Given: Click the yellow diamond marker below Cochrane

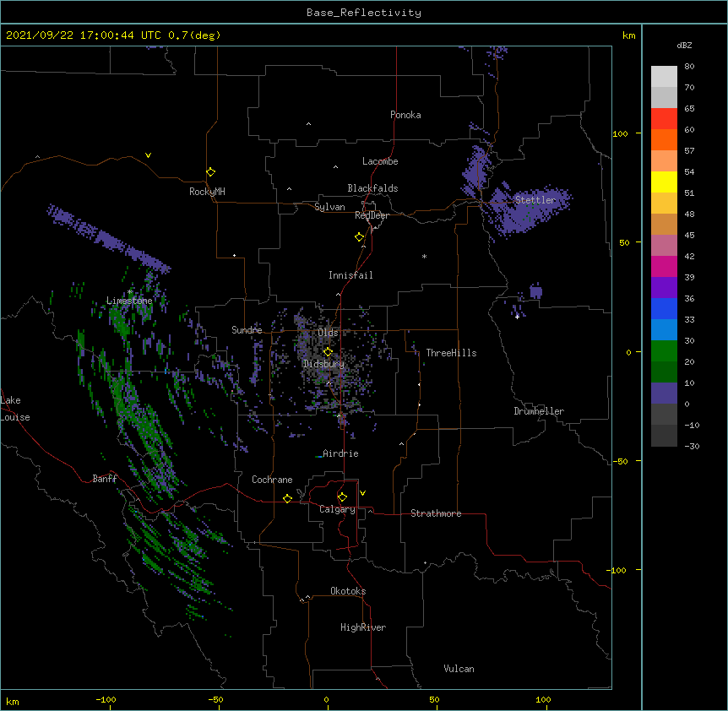Looking at the screenshot, I should point(287,498).
